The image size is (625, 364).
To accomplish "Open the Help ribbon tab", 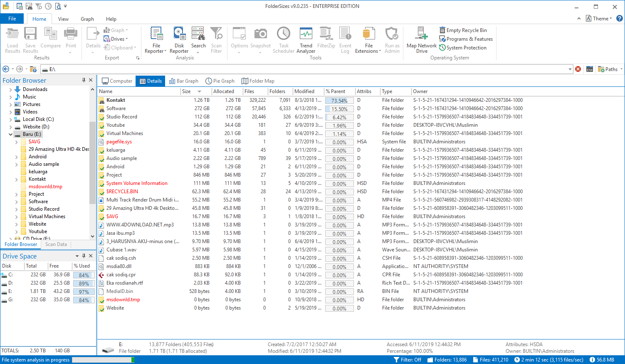I will (111, 19).
